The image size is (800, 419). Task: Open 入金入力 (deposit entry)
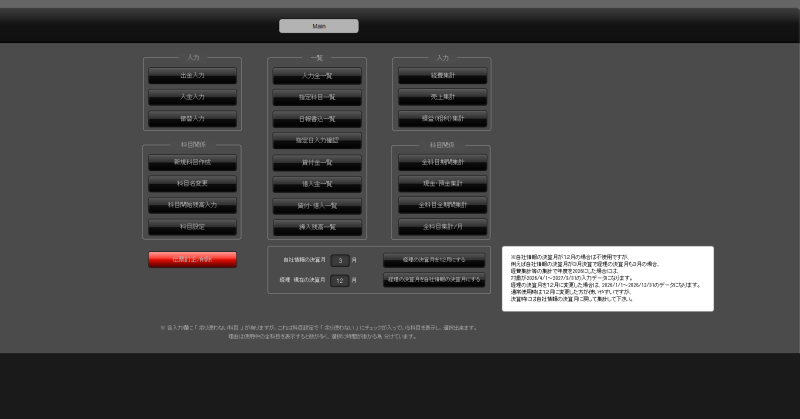point(192,97)
